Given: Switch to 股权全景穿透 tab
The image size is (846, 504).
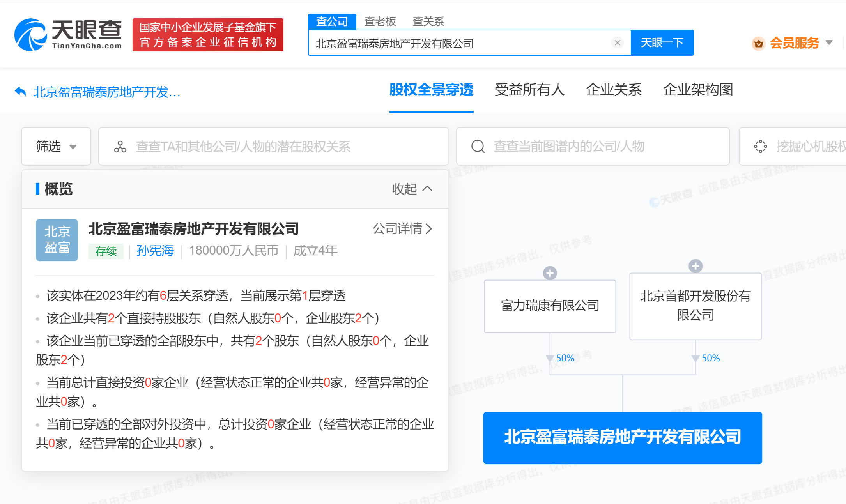Looking at the screenshot, I should click(431, 90).
